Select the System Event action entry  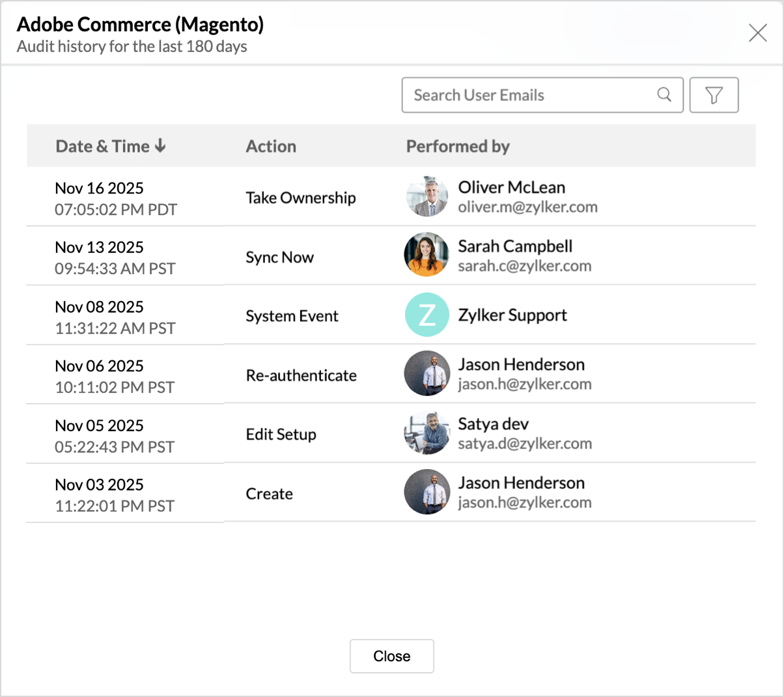pyautogui.click(x=292, y=317)
